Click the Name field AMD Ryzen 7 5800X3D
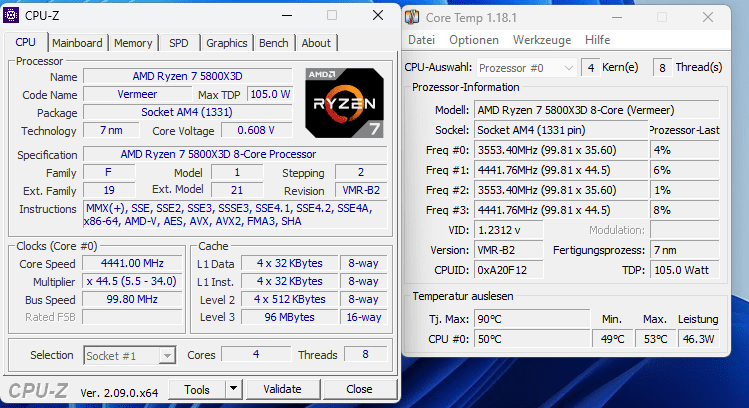Screen dimensions: 749x408 [188, 76]
